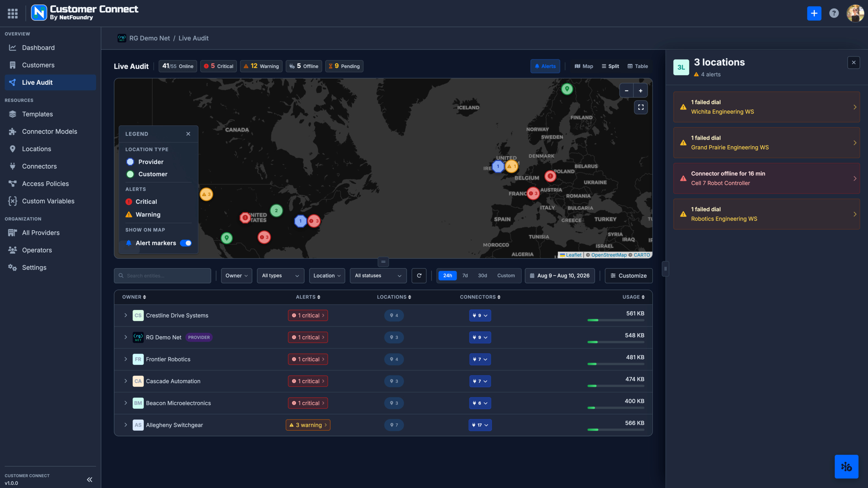Open the help question mark icon
This screenshot has width=868, height=488.
click(834, 14)
